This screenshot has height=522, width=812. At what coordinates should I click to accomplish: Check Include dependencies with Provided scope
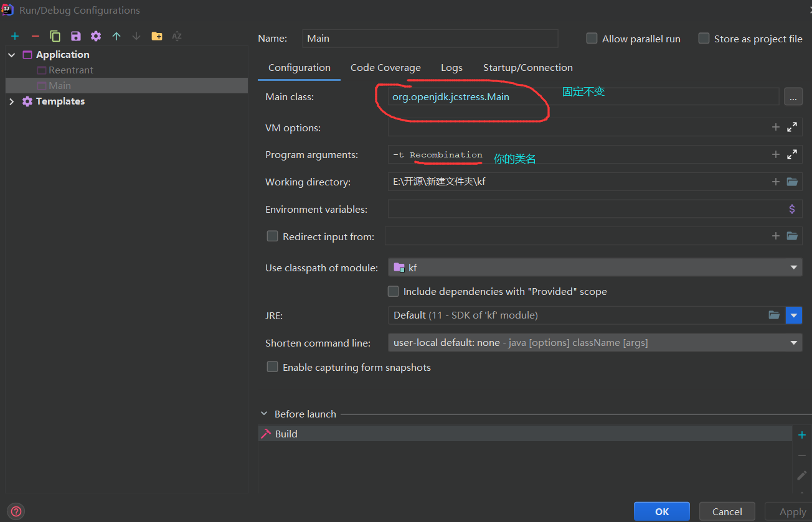[393, 291]
